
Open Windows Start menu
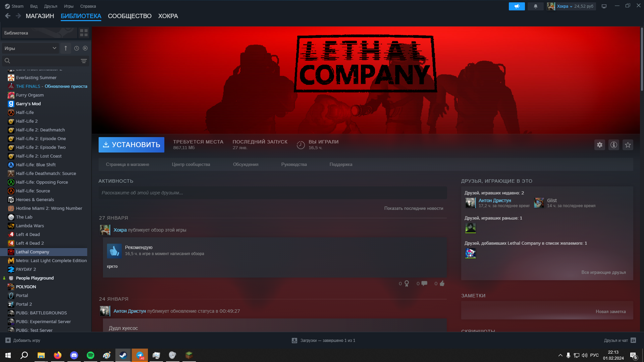pos(8,355)
